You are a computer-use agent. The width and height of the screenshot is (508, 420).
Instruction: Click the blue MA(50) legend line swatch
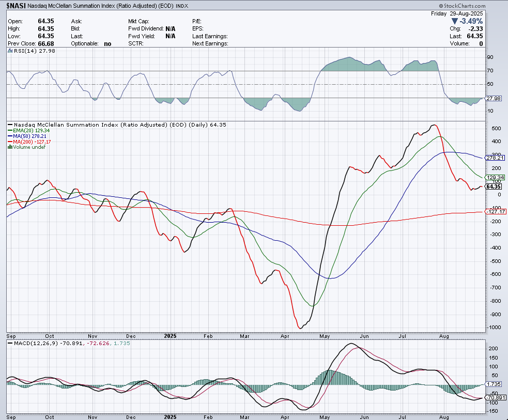pyautogui.click(x=10, y=136)
